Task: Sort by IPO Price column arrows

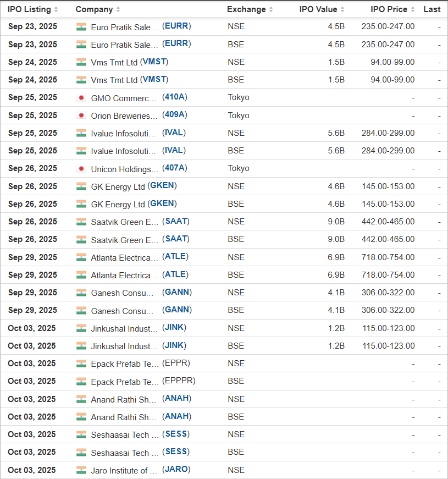Action: (x=413, y=9)
